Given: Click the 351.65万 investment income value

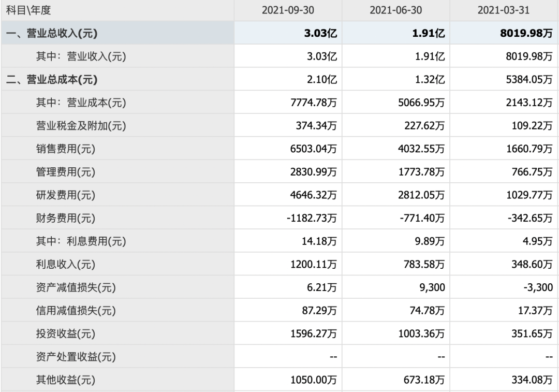Looking at the screenshot, I should coord(532,333).
